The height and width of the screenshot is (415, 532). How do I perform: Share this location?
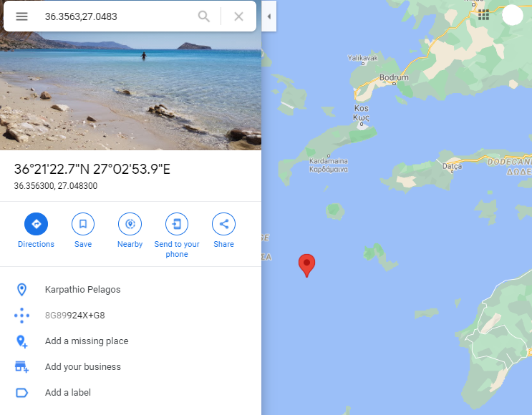click(x=223, y=230)
